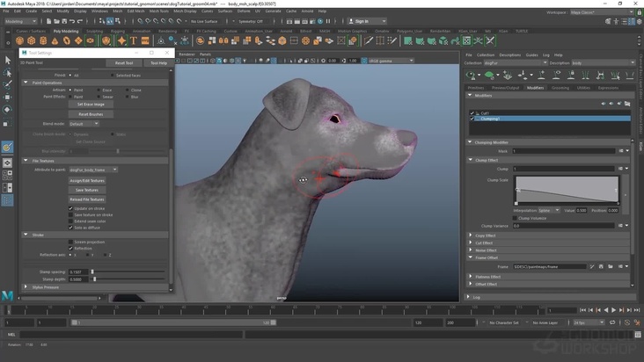Select the active 3D Paint tool icon

click(8, 147)
